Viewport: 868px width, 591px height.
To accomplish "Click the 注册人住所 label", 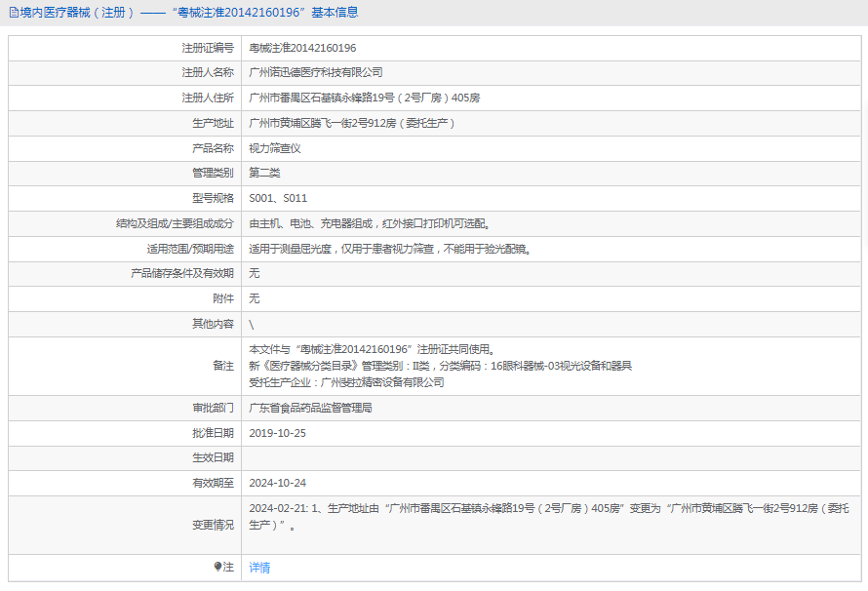I will 208,98.
